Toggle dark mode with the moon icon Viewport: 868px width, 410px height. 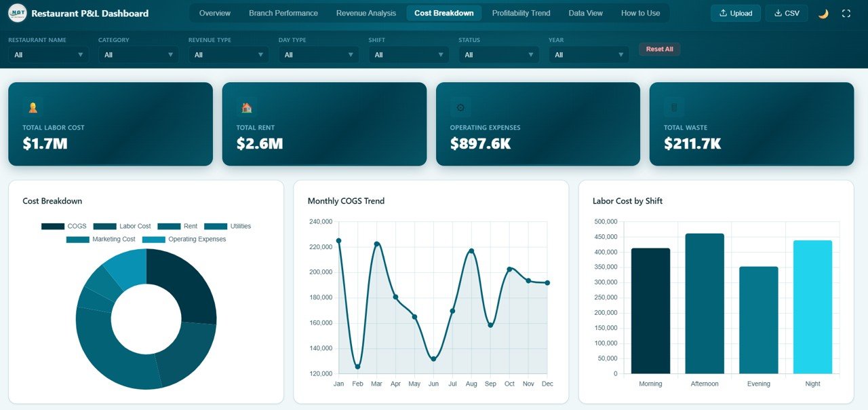[x=823, y=13]
